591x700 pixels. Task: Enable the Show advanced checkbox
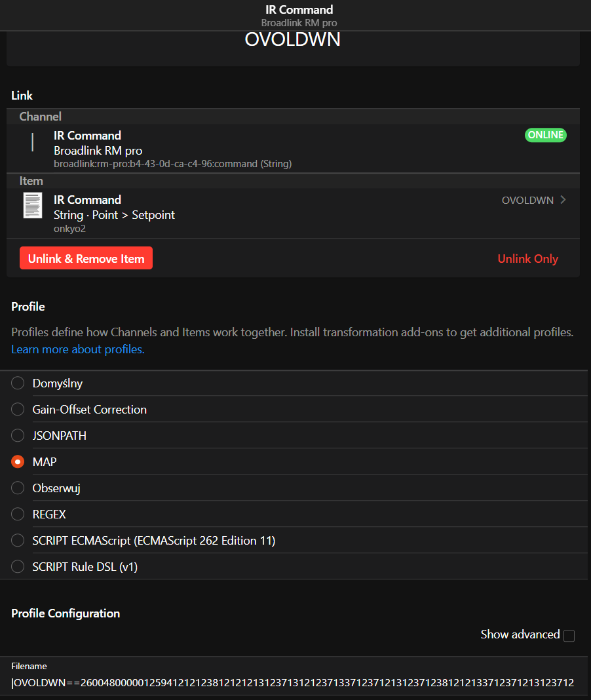pos(569,636)
